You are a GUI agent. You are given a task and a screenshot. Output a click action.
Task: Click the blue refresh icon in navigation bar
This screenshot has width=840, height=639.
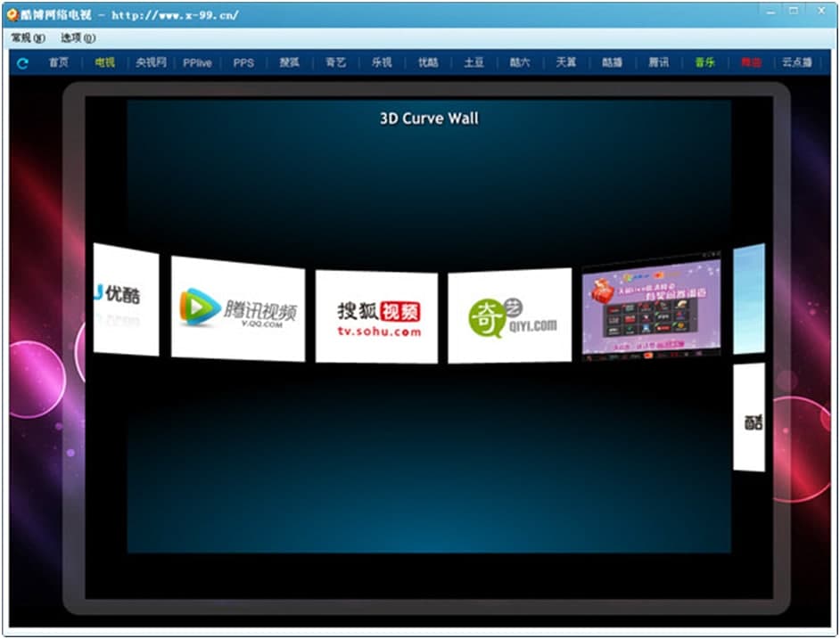[22, 63]
